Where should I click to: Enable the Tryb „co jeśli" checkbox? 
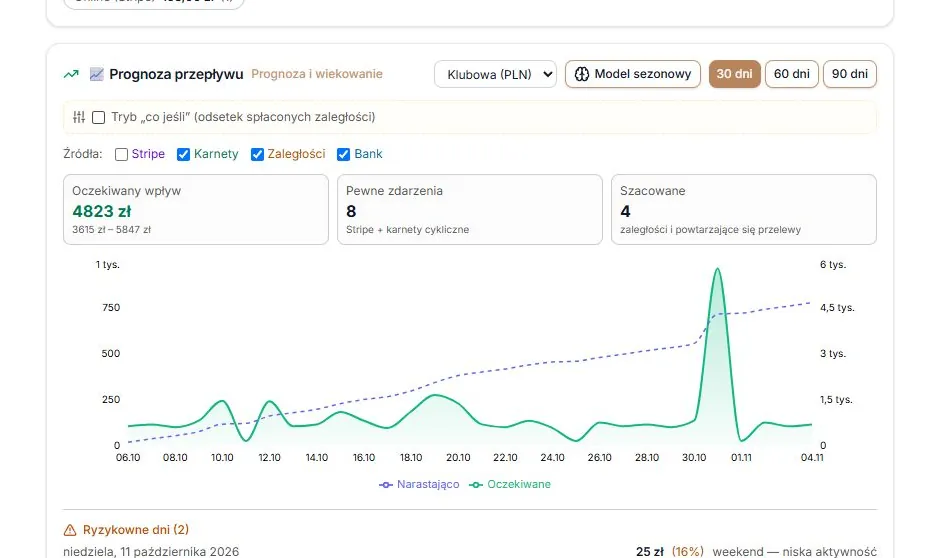[98, 117]
